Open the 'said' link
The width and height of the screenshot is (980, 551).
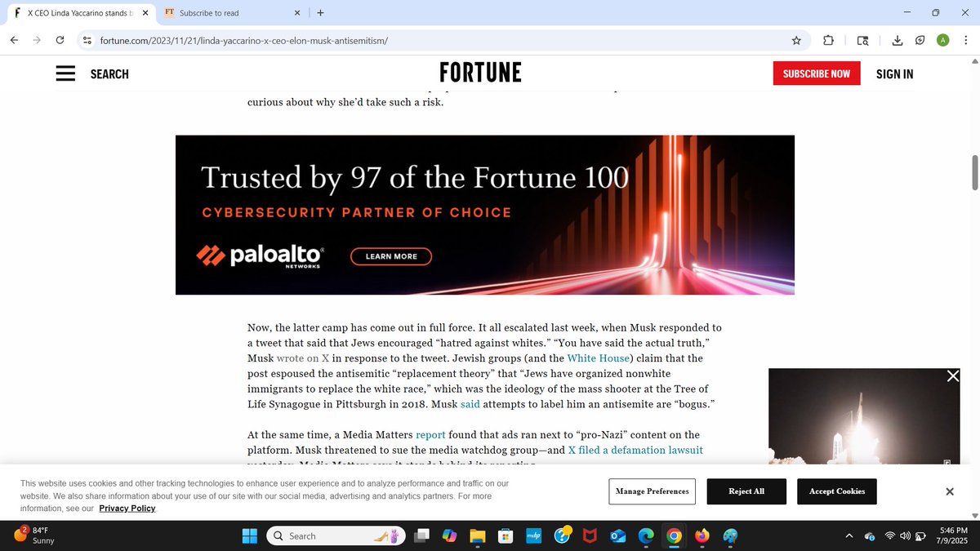470,404
